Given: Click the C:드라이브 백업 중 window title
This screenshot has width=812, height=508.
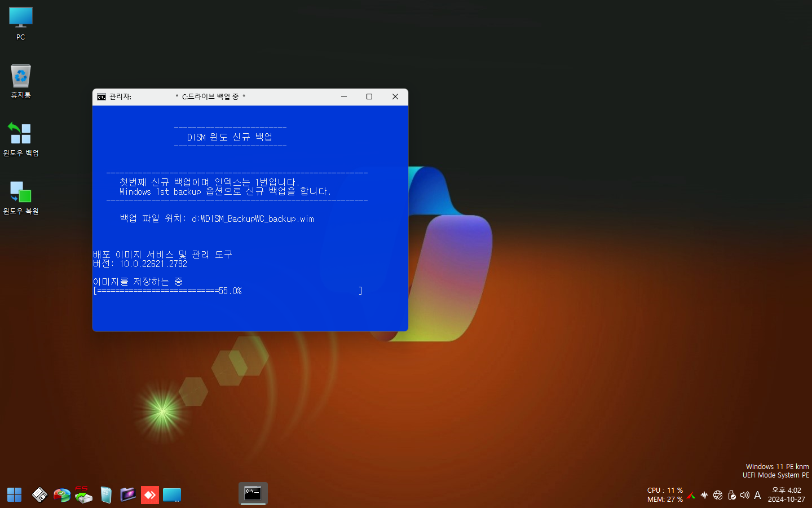Looking at the screenshot, I should click(x=210, y=97).
